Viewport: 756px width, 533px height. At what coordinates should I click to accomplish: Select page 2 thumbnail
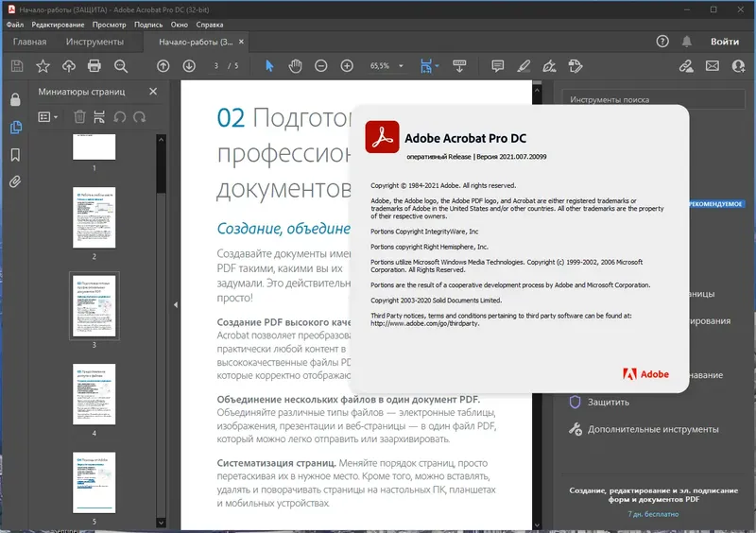click(x=94, y=217)
